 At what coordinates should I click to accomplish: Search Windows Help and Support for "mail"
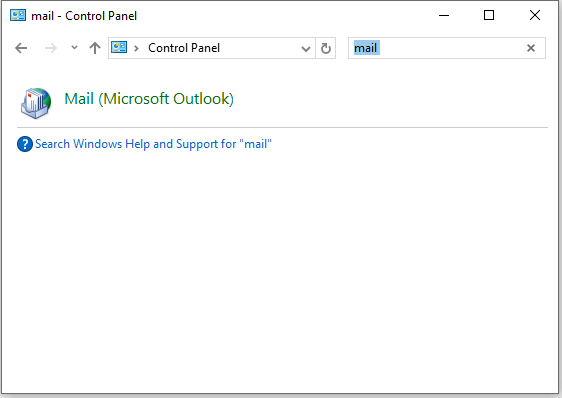153,144
